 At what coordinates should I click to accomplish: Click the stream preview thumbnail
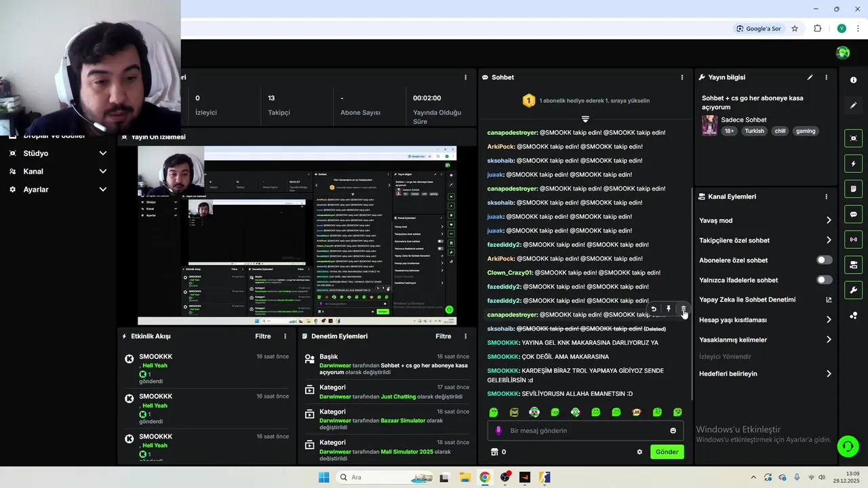click(x=297, y=235)
